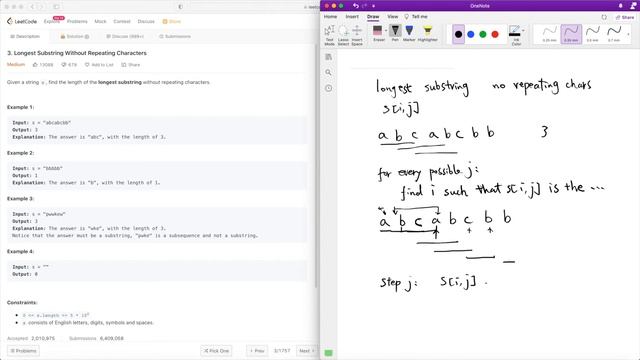Undo the last action in OneNote
Screen dimensions: 640x360
pos(356,6)
